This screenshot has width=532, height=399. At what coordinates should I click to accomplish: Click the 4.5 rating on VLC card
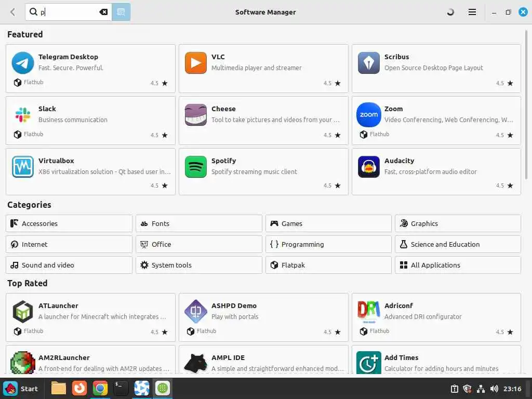327,83
